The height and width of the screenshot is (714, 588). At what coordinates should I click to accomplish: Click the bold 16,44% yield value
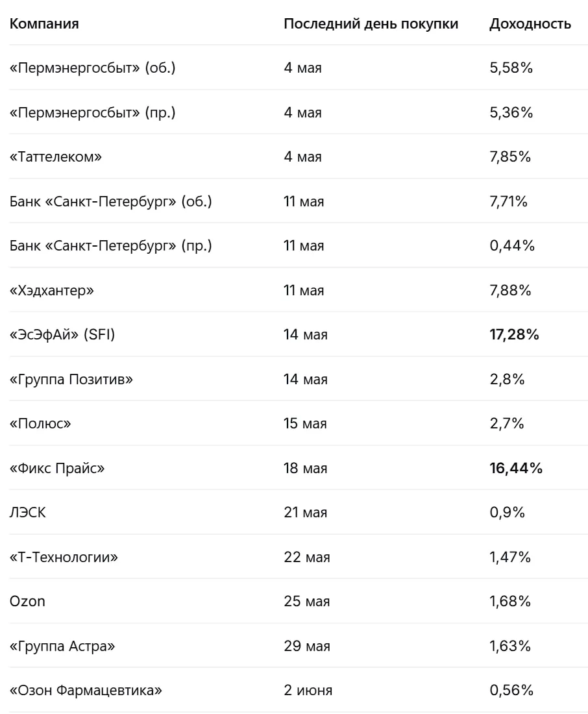(516, 468)
